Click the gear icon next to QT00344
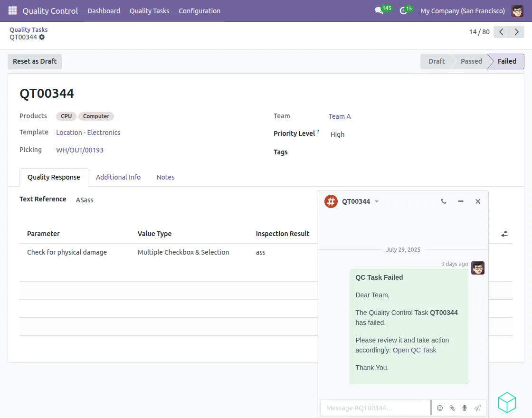532x418 pixels. tap(42, 37)
